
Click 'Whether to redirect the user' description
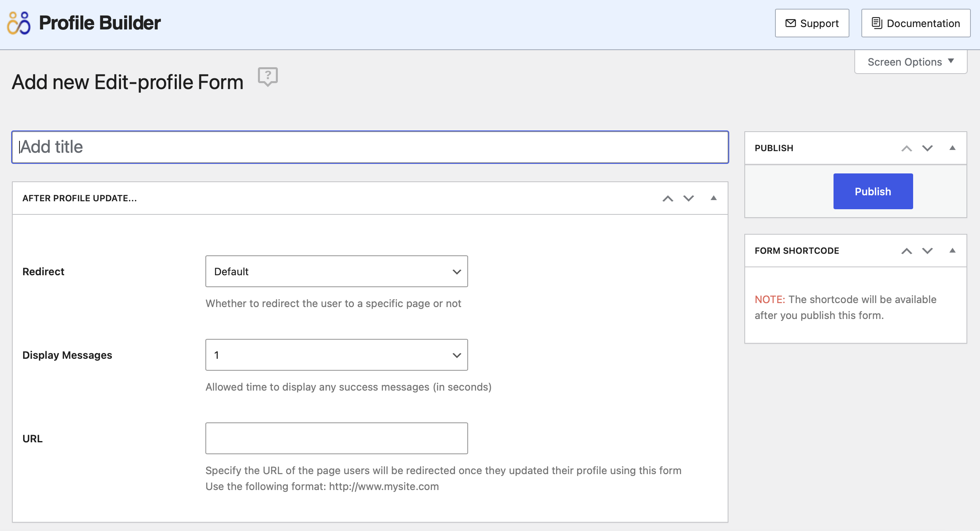pyautogui.click(x=333, y=303)
